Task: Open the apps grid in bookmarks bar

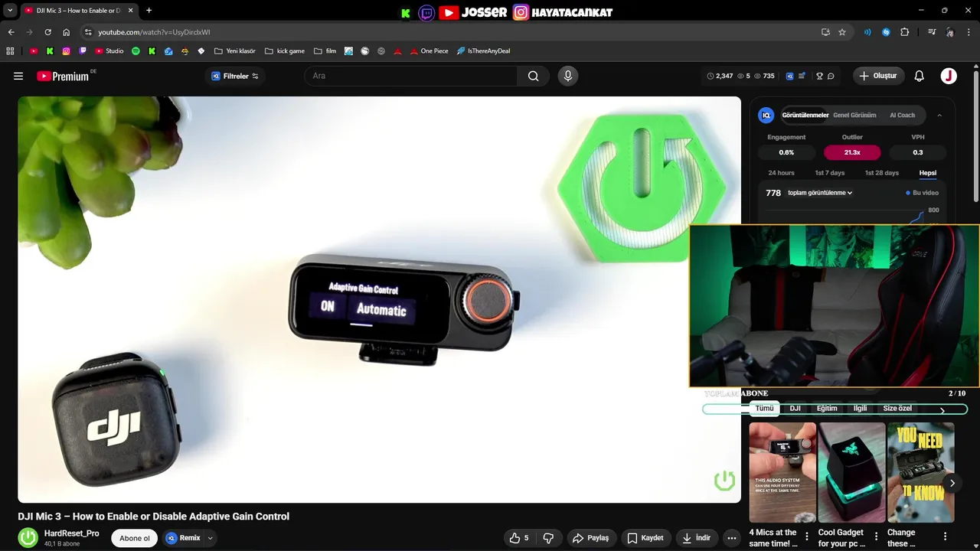Action: 10,51
